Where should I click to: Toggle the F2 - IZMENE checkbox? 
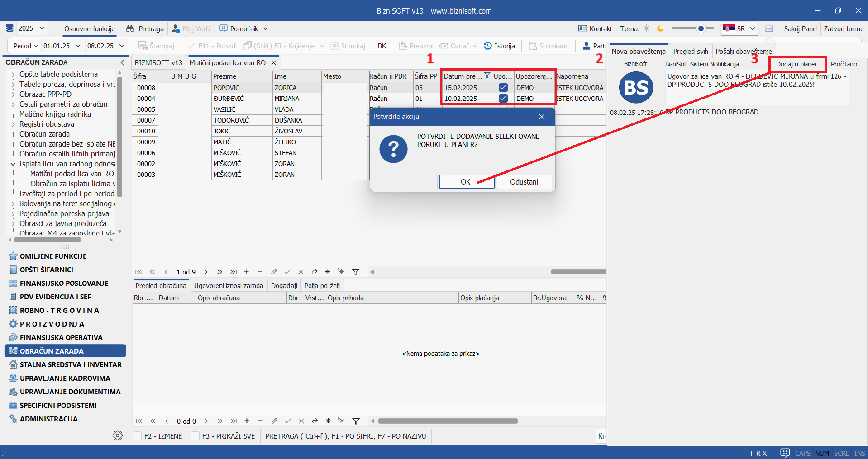coord(138,436)
